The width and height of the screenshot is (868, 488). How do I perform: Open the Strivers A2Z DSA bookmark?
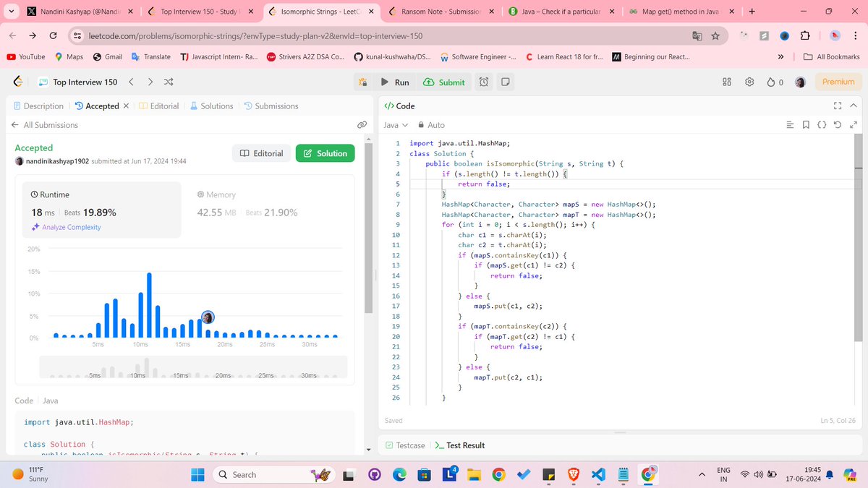[x=306, y=56]
